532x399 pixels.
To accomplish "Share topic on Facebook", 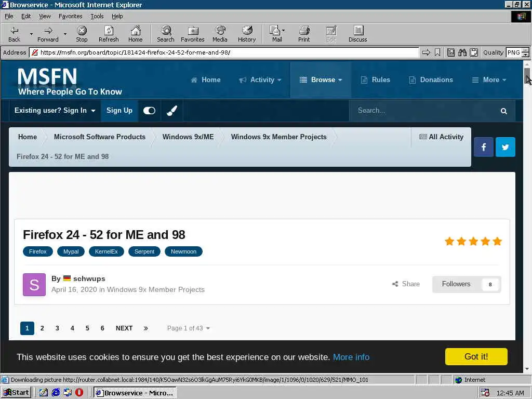I will pos(484,147).
